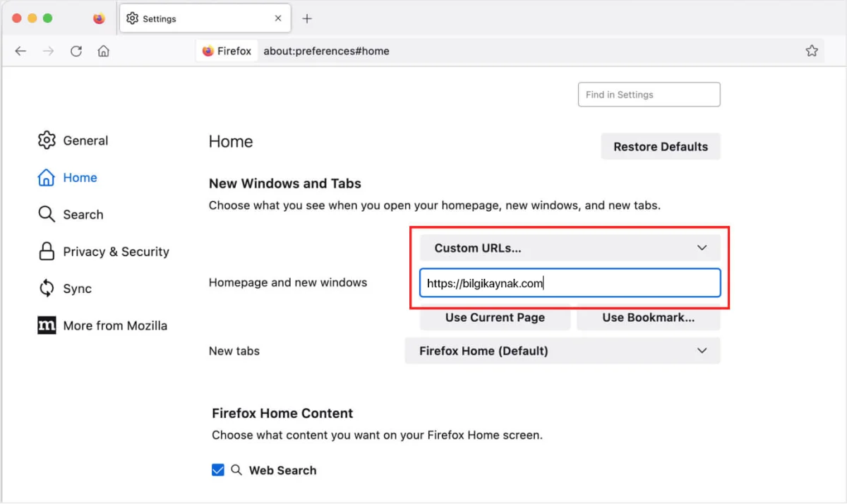Open the General settings category
The width and height of the screenshot is (847, 504).
(x=73, y=140)
